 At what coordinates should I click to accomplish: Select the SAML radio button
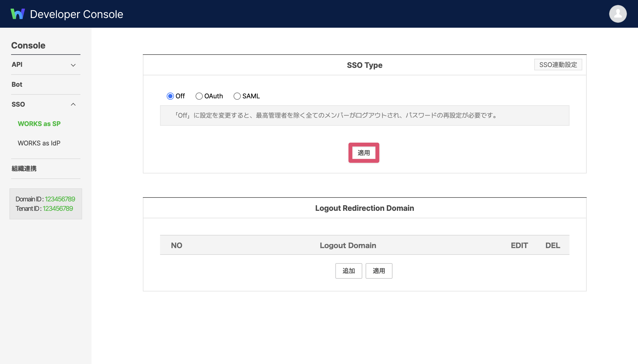tap(237, 96)
